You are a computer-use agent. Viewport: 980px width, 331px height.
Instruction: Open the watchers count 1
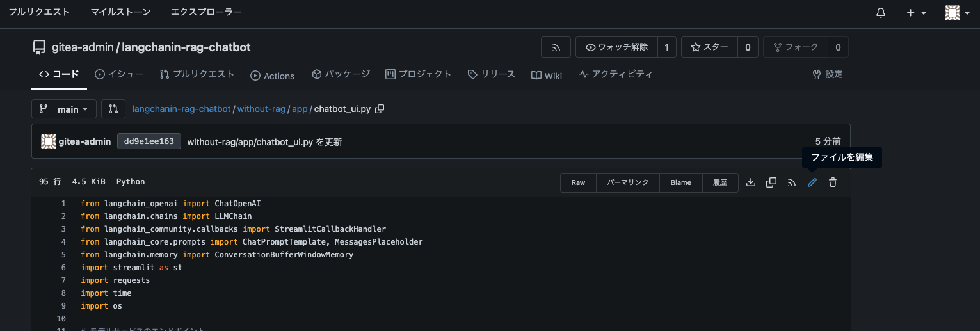coord(666,47)
